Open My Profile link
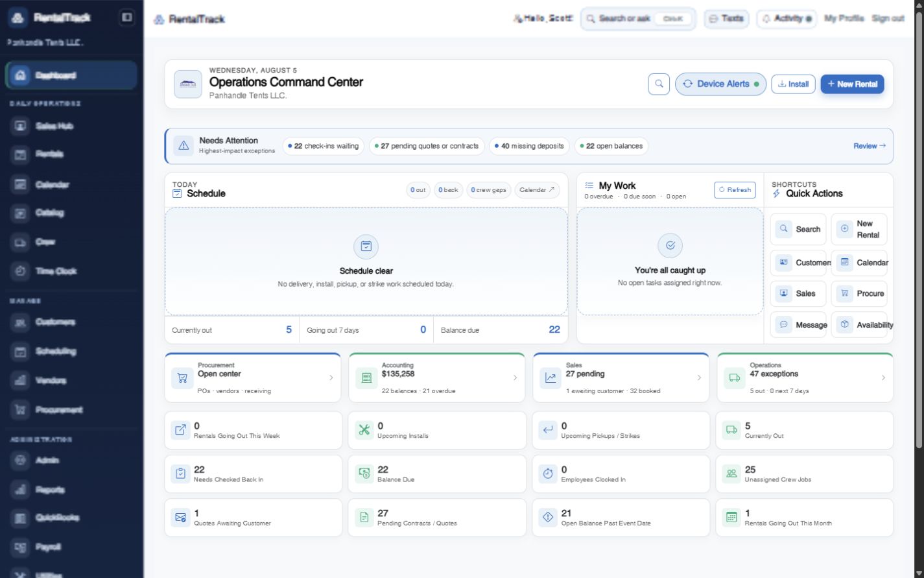Image resolution: width=924 pixels, height=578 pixels. pyautogui.click(x=844, y=19)
